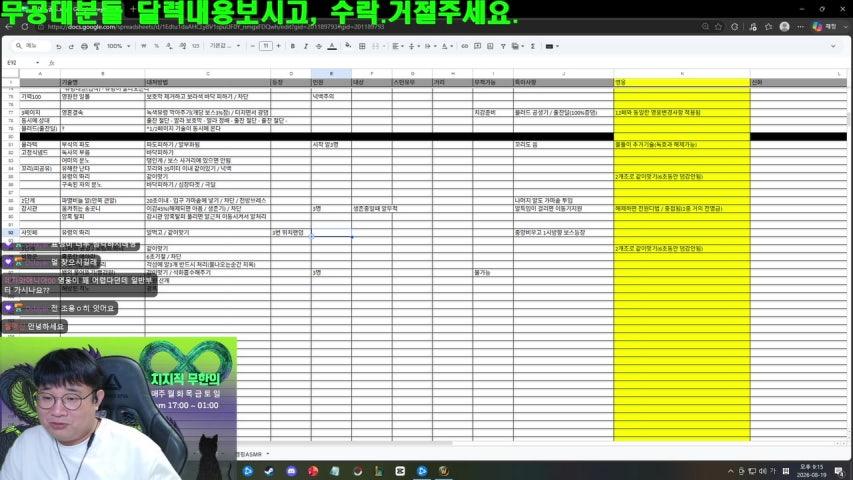The image size is (853, 480).
Task: Click the Undo arrow in the Sheets toolbar
Action: [x=59, y=47]
